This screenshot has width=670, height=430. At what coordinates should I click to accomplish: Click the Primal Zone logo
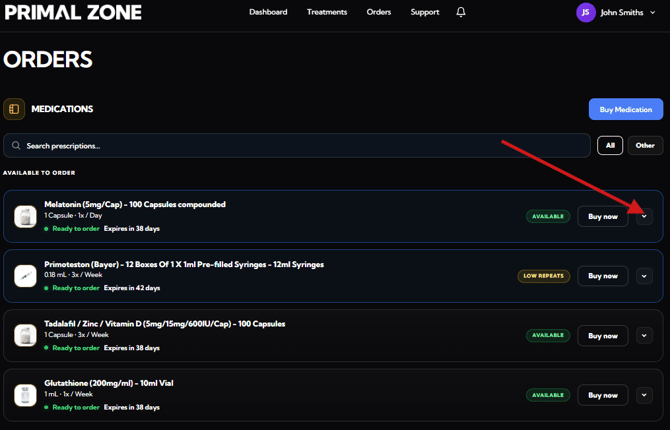[x=72, y=13]
